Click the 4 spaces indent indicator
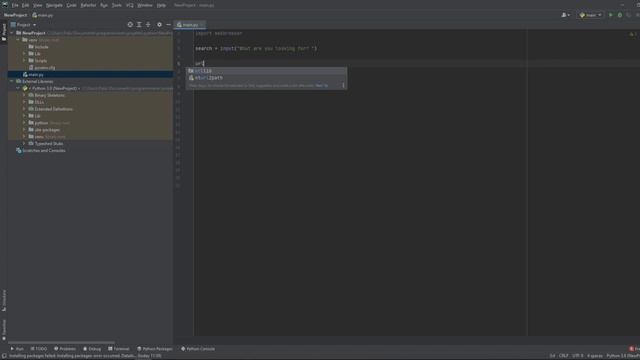This screenshot has width=640, height=360. coord(595,356)
